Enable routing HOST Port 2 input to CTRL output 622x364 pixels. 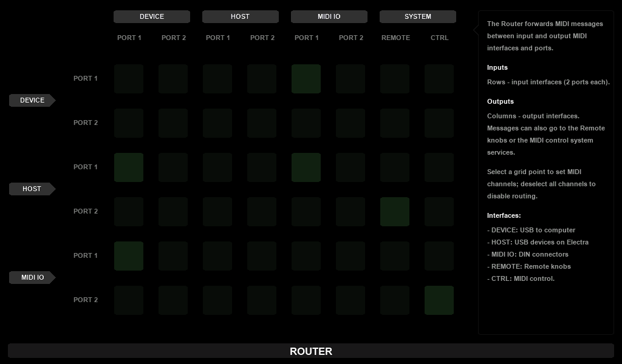[439, 212]
